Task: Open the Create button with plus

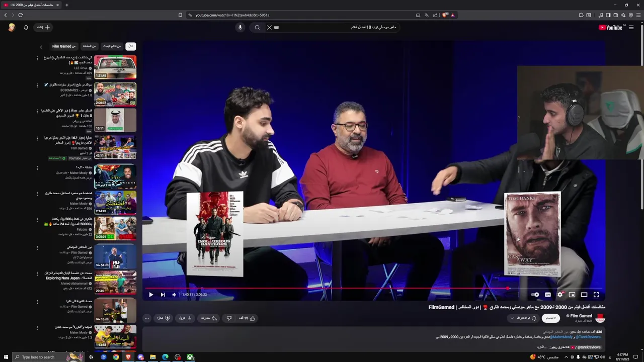Action: 43,27
